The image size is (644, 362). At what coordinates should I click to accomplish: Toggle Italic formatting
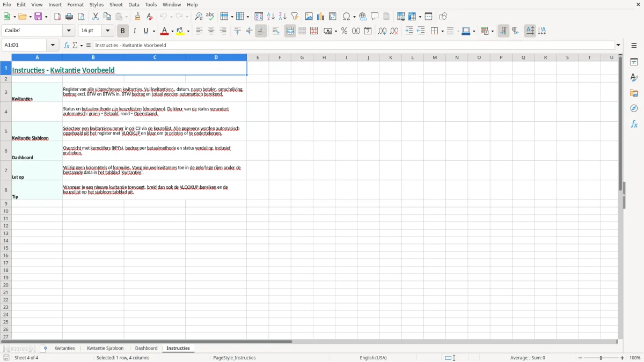pyautogui.click(x=135, y=31)
